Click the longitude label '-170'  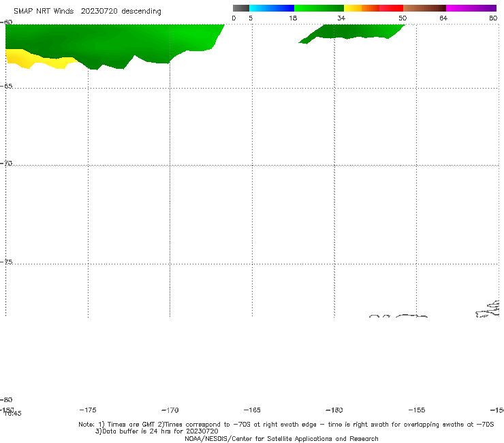coord(170,410)
